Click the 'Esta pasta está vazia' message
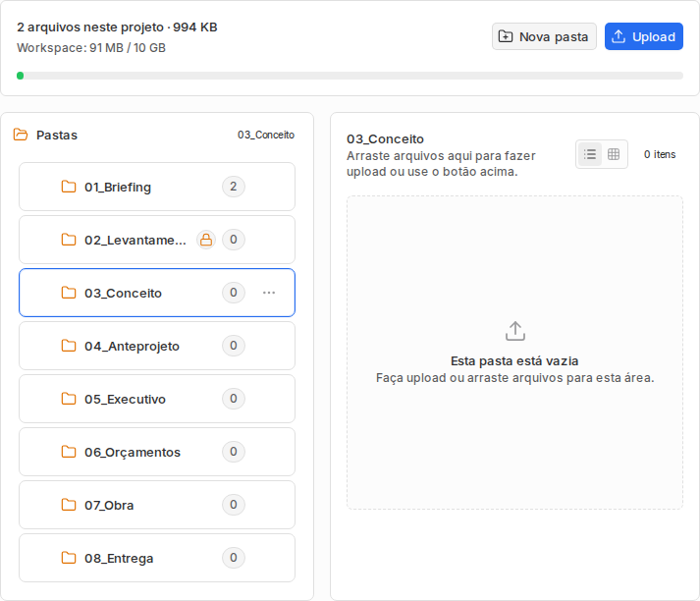The width and height of the screenshot is (700, 601). click(x=514, y=360)
